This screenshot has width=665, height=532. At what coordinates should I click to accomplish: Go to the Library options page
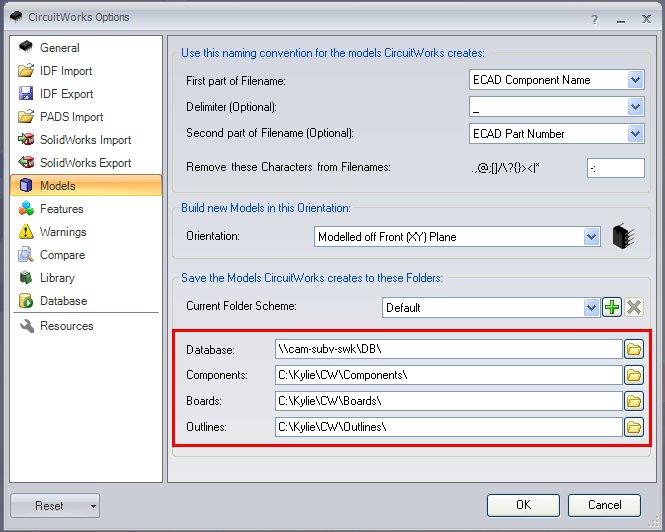(x=86, y=277)
